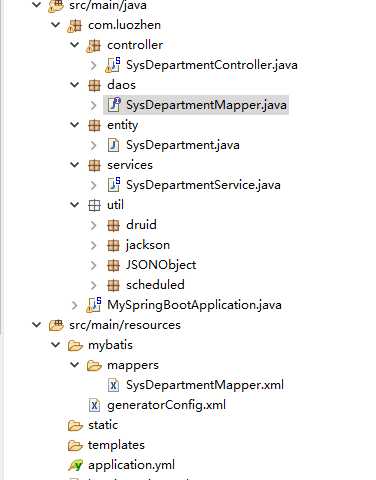Viewport: 376px width, 480px height.
Task: Collapse the util package
Action: click(x=75, y=205)
